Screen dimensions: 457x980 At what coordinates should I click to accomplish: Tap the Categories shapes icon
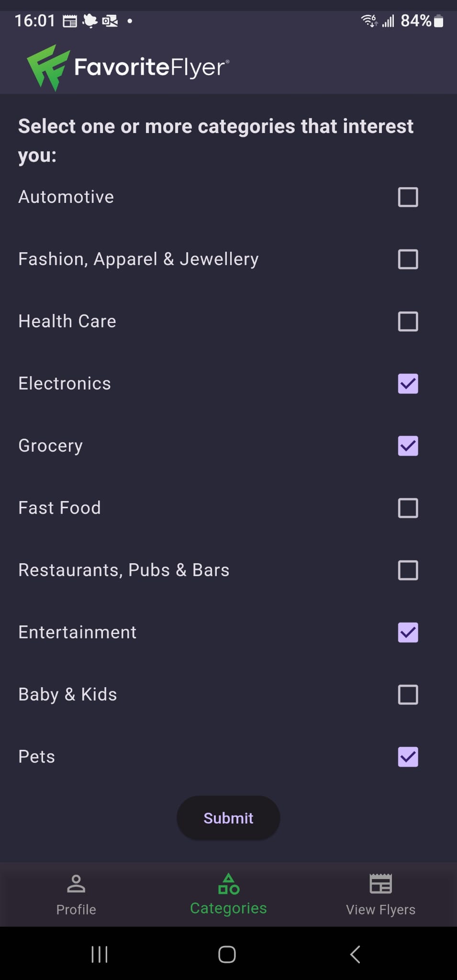pos(228,884)
